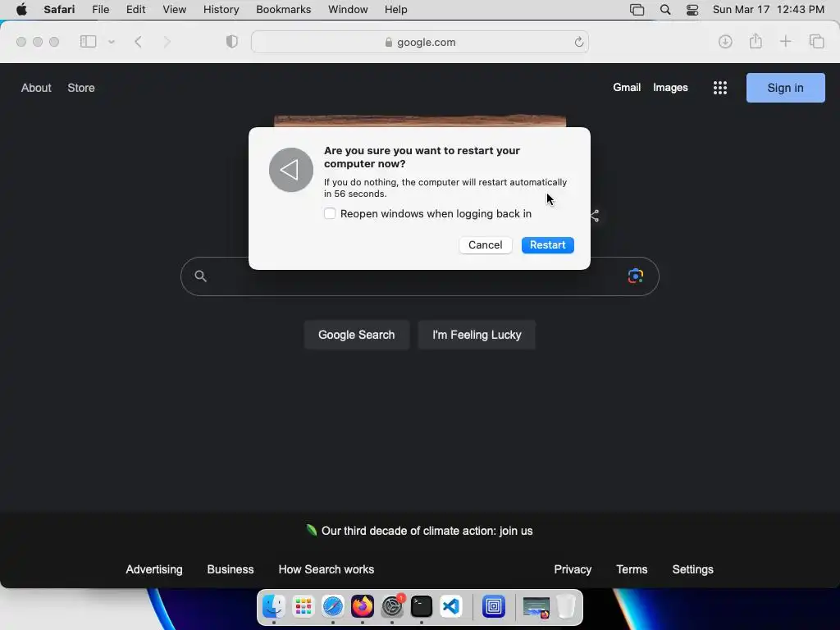Open Control Center in menu bar
The height and width of the screenshot is (630, 840).
pos(692,10)
